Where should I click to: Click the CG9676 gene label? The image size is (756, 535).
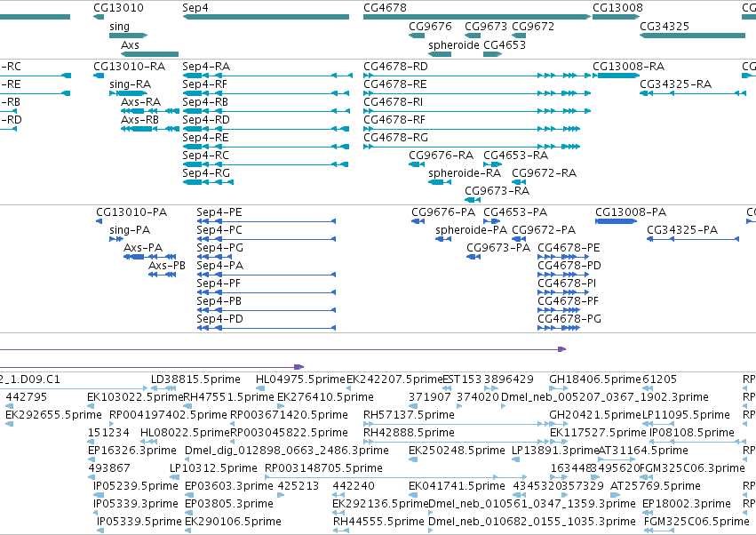[x=431, y=27]
